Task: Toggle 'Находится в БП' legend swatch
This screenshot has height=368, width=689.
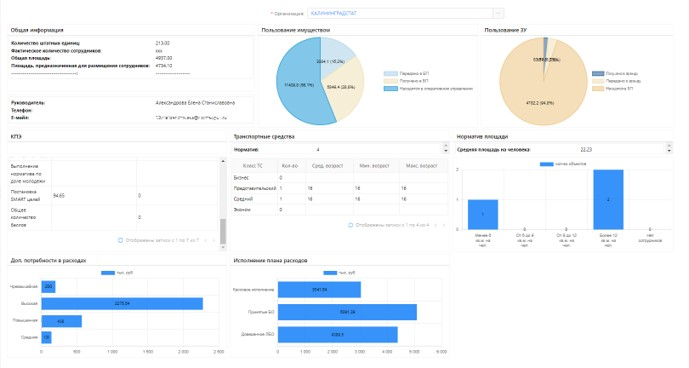Action: click(598, 88)
